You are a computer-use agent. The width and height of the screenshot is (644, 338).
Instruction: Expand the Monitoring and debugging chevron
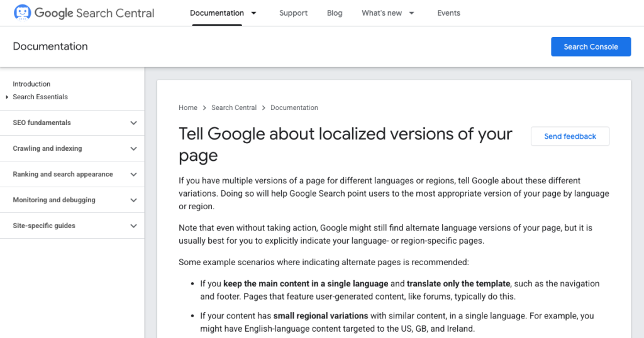click(133, 200)
